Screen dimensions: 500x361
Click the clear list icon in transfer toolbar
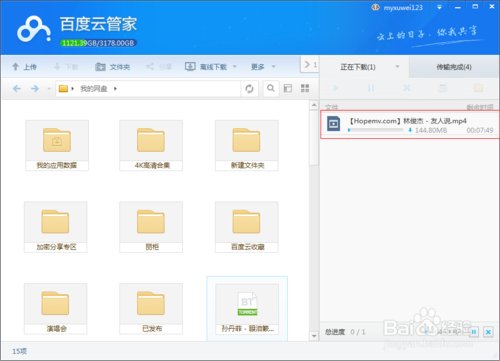click(x=443, y=88)
